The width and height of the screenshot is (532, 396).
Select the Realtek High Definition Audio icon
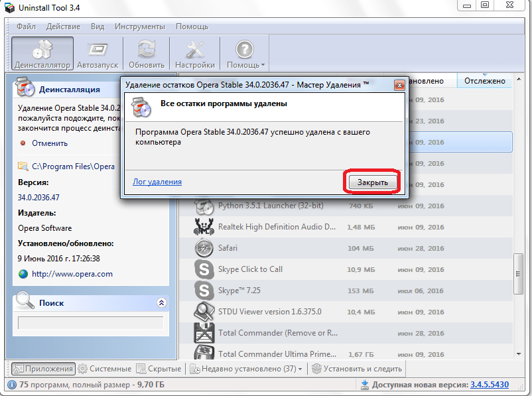click(203, 227)
